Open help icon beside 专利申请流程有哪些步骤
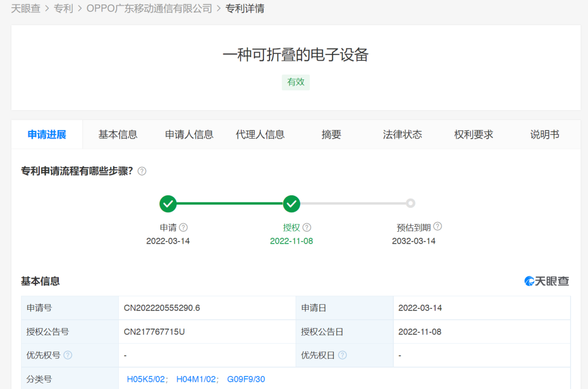 142,171
